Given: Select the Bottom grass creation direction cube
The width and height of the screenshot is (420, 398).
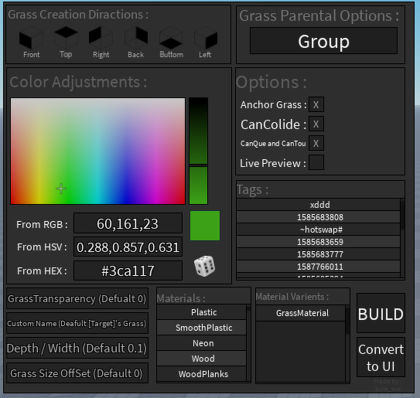Looking at the screenshot, I should [171, 38].
